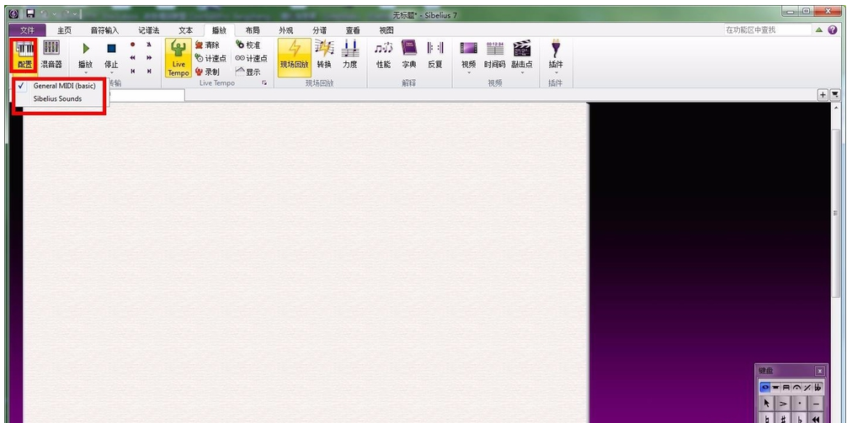Switch to the 记谱法 notation tab
The width and height of the screenshot is (868, 423).
tap(148, 30)
